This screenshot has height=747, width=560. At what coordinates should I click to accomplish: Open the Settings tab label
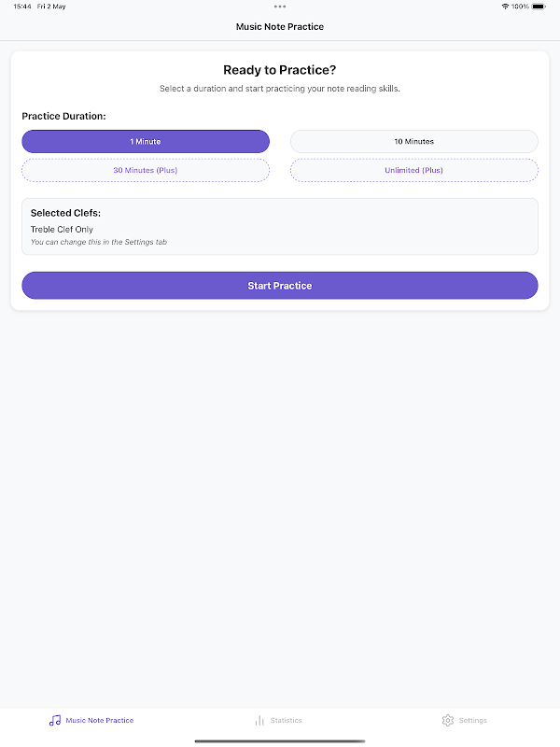472,720
